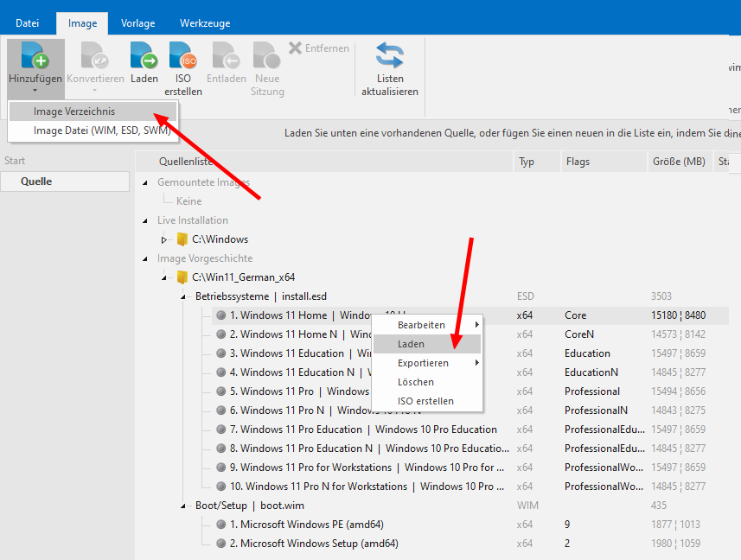The image size is (741, 560).
Task: Click the Entfernen X icon
Action: pos(296,48)
